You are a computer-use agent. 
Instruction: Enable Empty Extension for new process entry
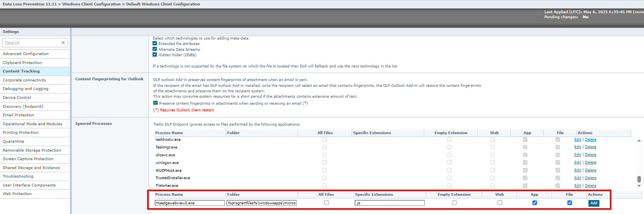tap(454, 203)
